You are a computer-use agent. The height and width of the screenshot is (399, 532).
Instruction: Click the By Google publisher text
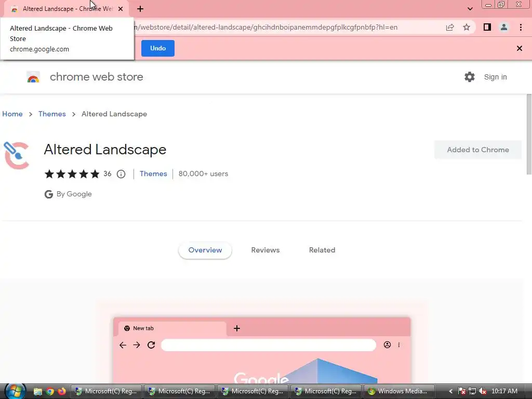click(x=74, y=194)
